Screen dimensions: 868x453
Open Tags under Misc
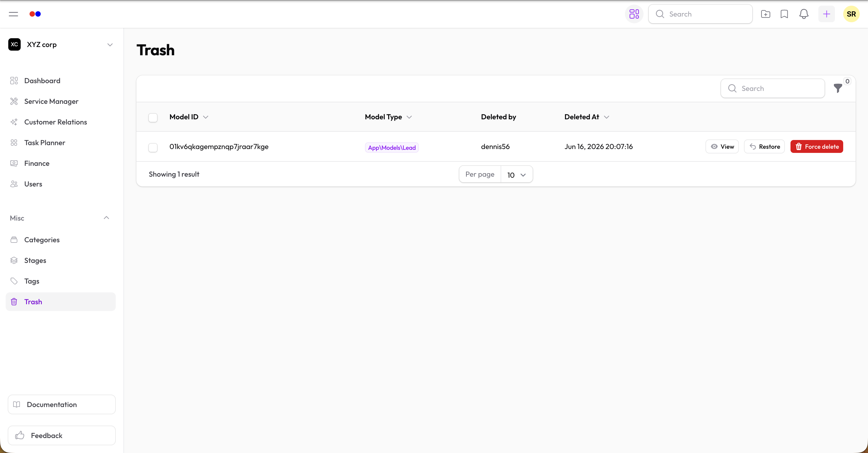(61, 281)
